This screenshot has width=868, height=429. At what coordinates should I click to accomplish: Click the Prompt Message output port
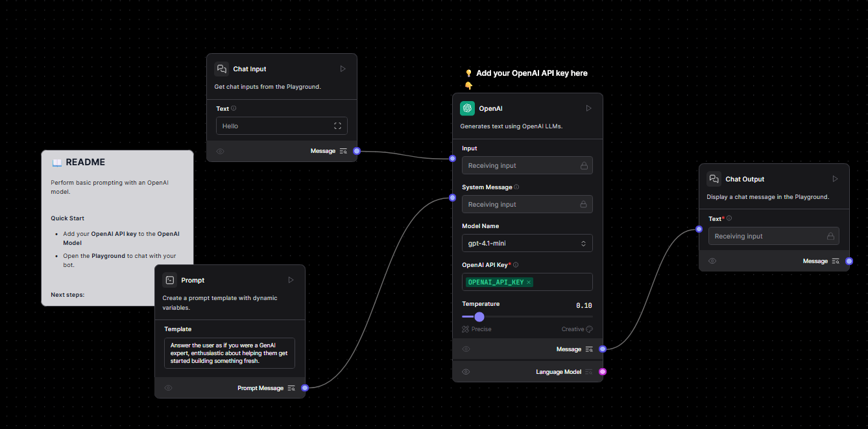[x=305, y=388]
